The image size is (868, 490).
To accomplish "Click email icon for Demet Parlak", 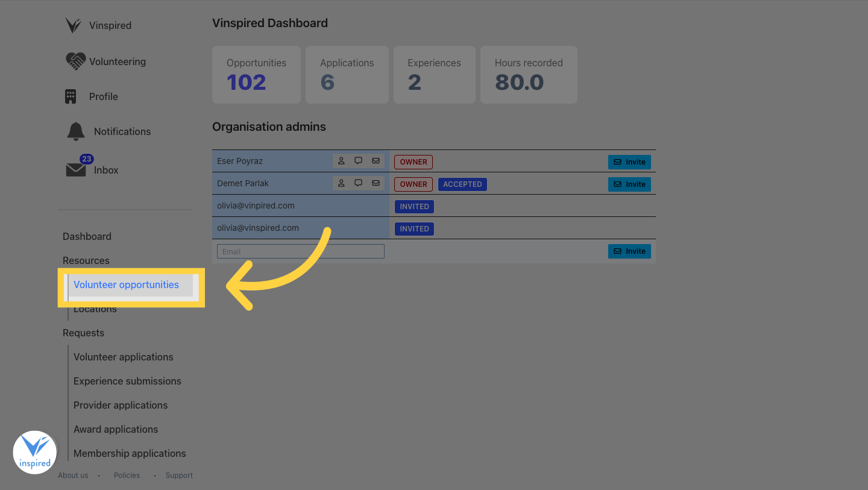I will coord(376,183).
